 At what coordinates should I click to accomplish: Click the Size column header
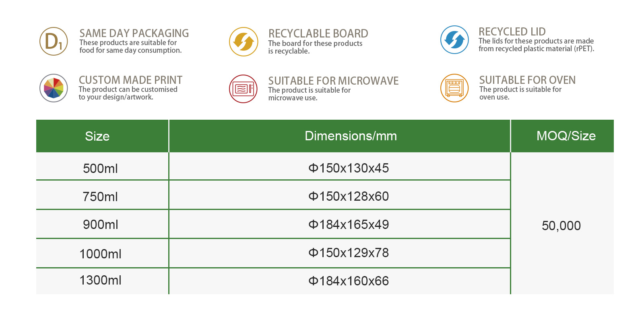[102, 136]
